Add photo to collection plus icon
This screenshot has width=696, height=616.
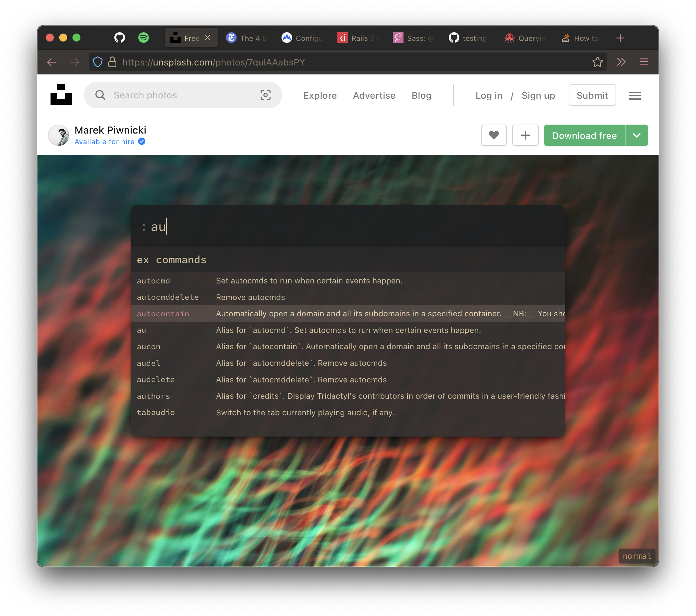[525, 135]
